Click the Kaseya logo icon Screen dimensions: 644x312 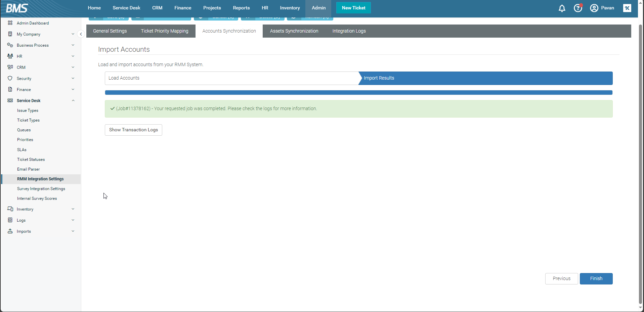point(627,8)
